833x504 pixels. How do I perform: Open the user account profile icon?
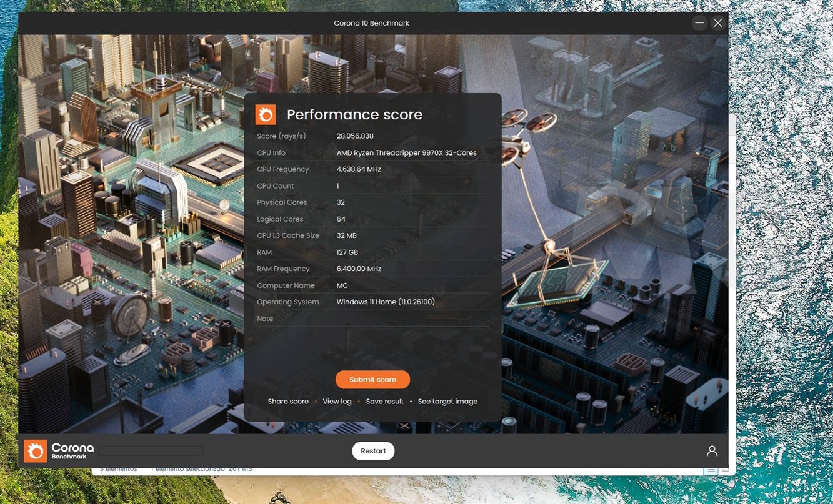[712, 451]
